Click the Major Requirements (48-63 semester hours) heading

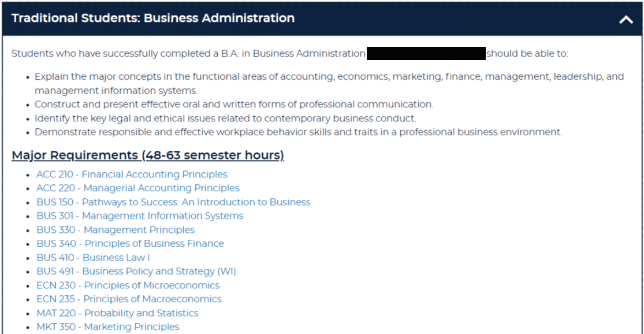[148, 155]
